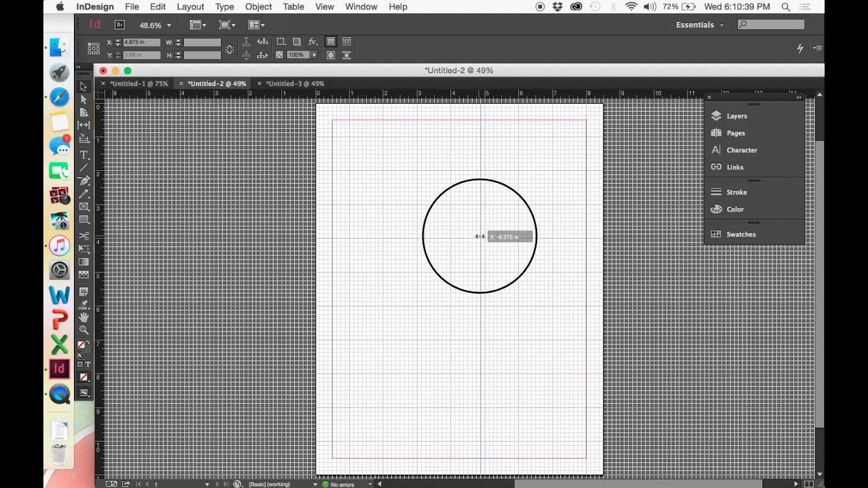The width and height of the screenshot is (868, 488).
Task: Open Spotlight search in menu bar
Action: pos(786,7)
